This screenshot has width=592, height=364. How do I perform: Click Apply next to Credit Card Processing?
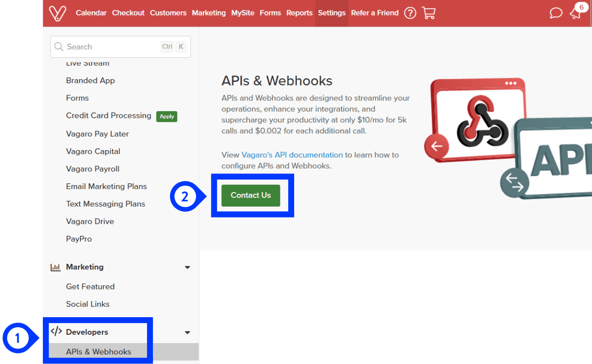167,116
